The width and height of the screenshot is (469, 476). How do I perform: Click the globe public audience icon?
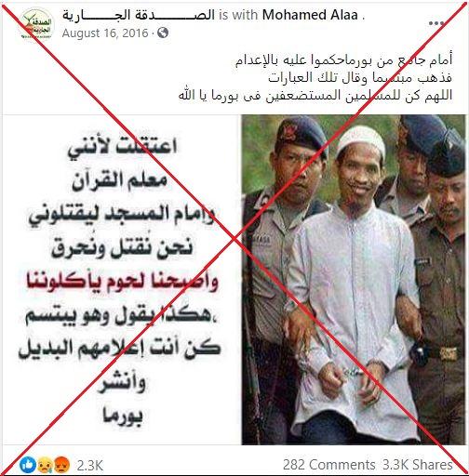[x=163, y=33]
